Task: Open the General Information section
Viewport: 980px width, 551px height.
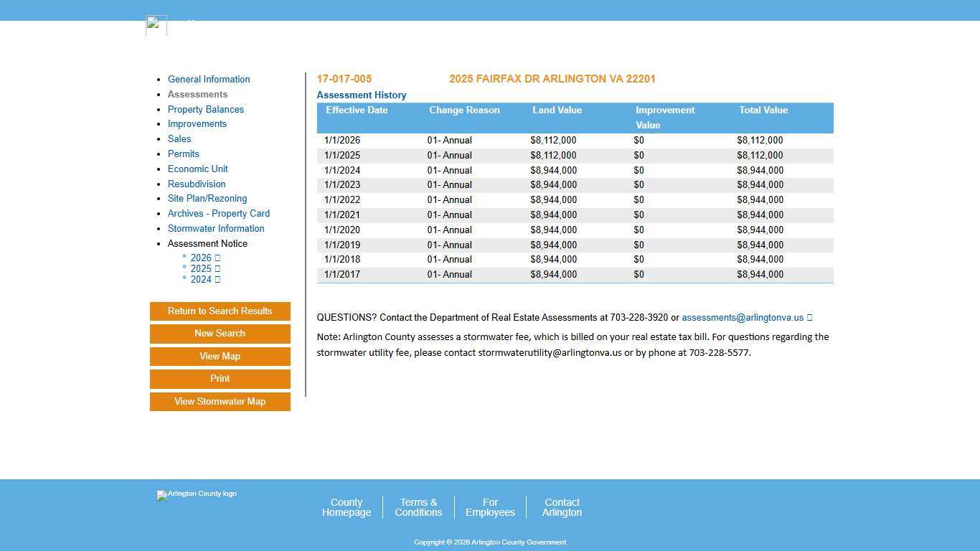Action: [x=209, y=79]
